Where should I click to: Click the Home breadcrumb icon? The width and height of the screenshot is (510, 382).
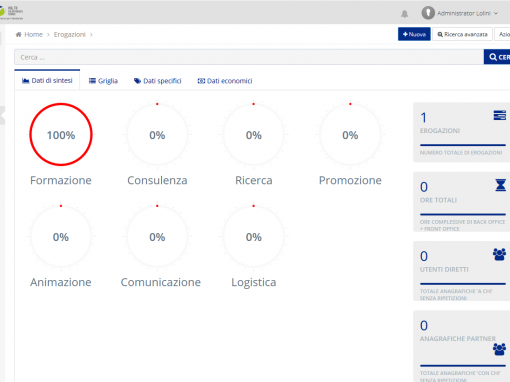(x=19, y=34)
